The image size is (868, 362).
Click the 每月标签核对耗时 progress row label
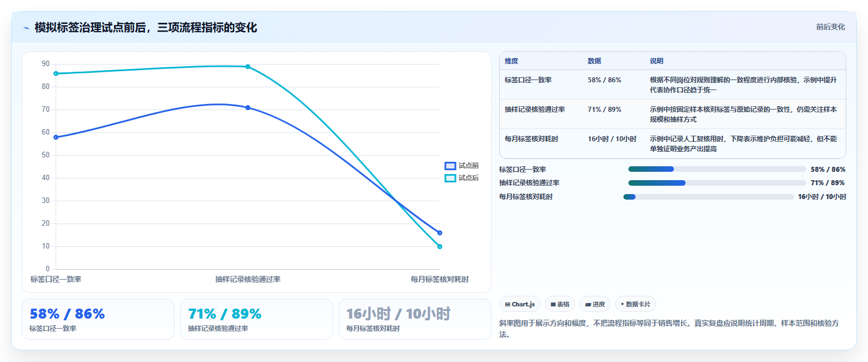pos(526,197)
